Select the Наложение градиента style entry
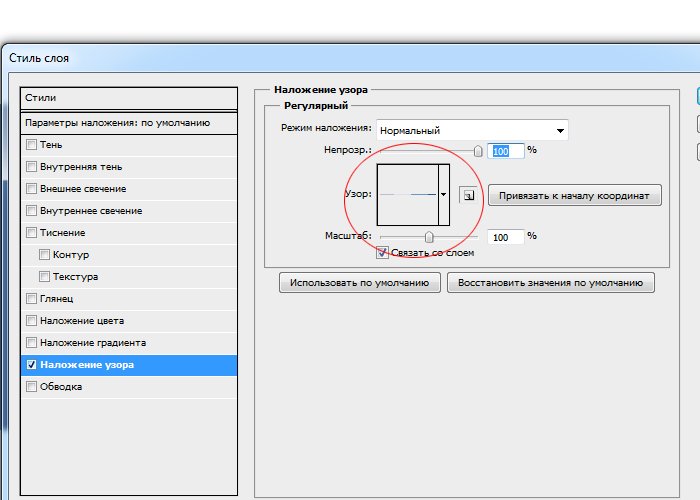This screenshot has width=700, height=500. pyautogui.click(x=91, y=343)
